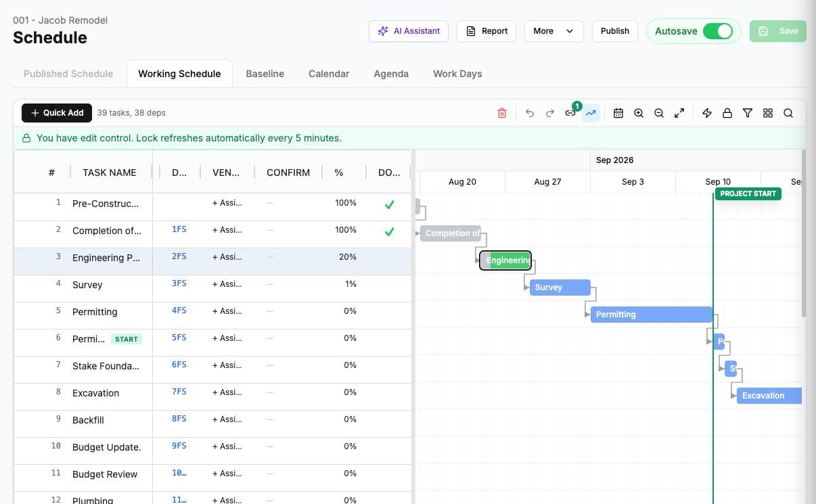The height and width of the screenshot is (504, 816).
Task: Select the Budget Review task name
Action: [x=105, y=474]
